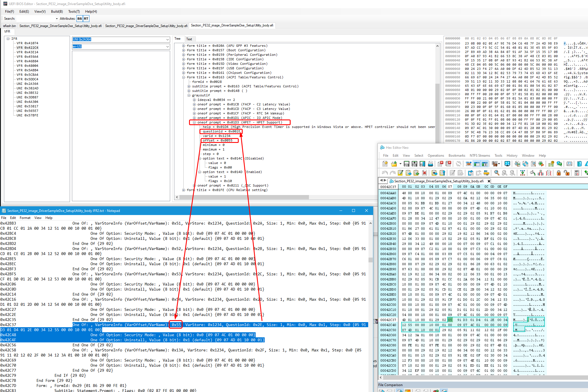The width and height of the screenshot is (588, 392).
Task: Open NTFS Streams menu in Hex Editor Neo
Action: [x=480, y=156]
